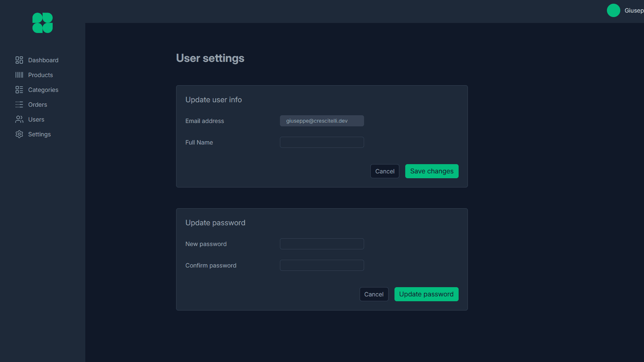Navigate to the Products page

coord(40,74)
